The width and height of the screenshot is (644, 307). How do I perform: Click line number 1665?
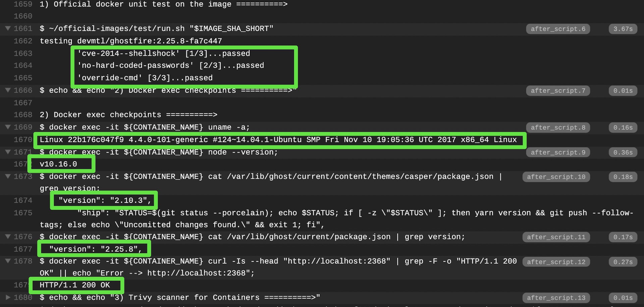[x=23, y=78]
